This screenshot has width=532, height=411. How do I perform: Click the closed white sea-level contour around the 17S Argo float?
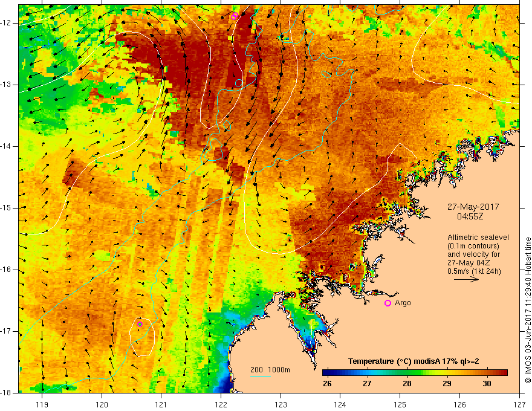143,337
